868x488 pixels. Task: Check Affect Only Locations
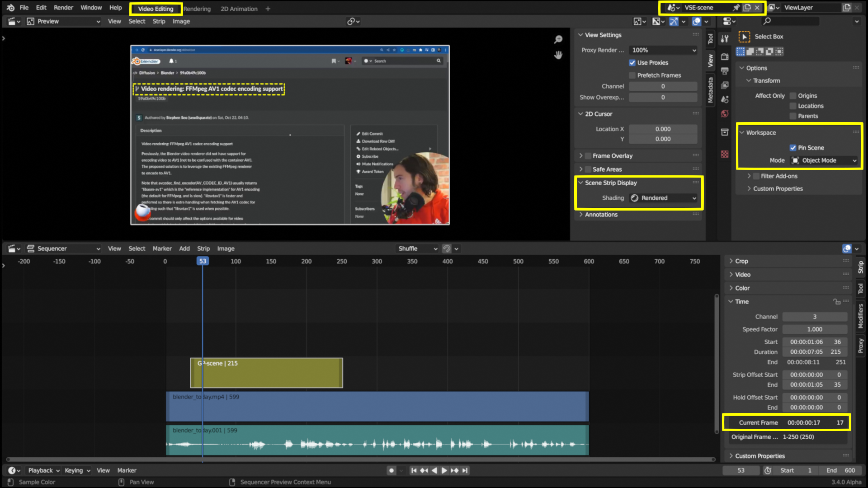793,106
